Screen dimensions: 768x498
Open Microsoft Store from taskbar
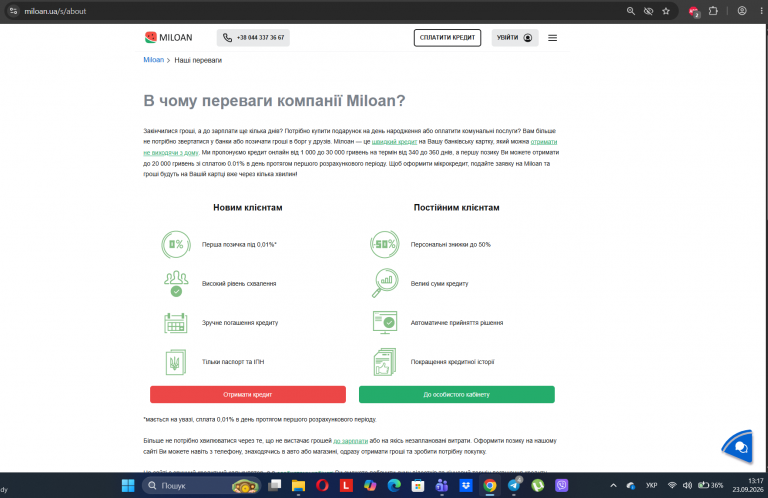(418, 485)
